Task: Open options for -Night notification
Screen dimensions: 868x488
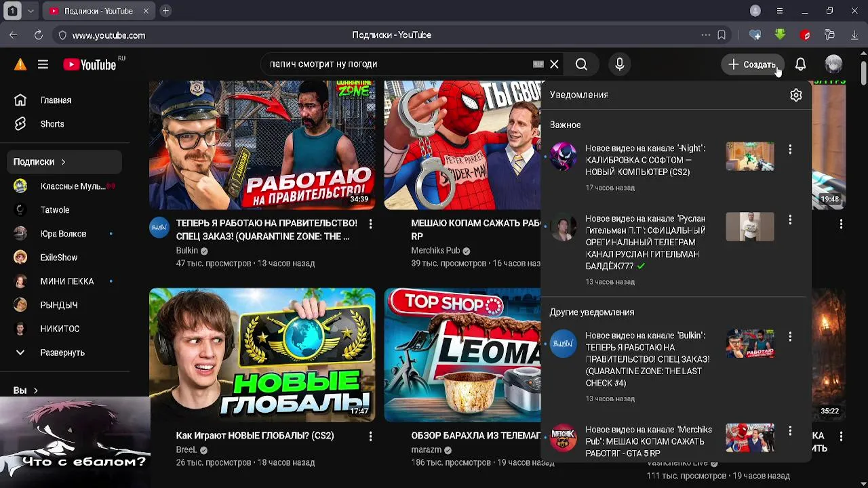Action: click(x=790, y=149)
